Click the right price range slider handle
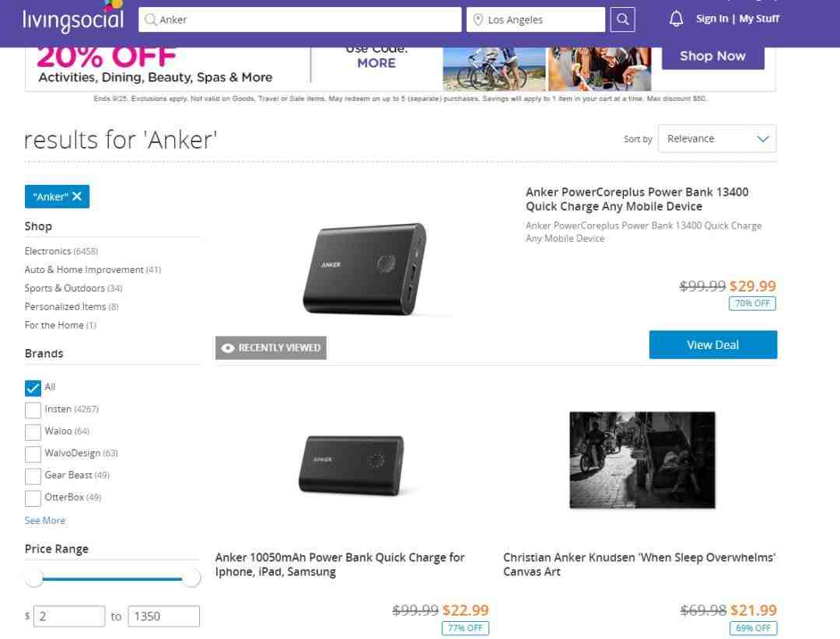 pyautogui.click(x=191, y=578)
